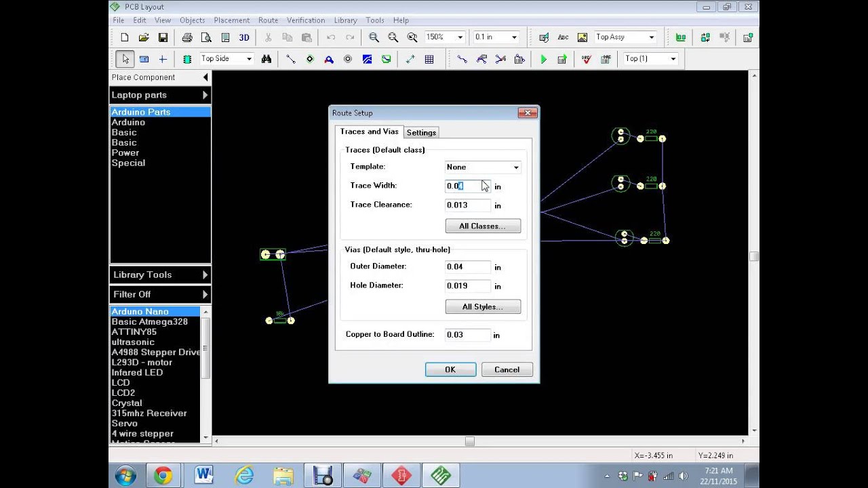Image resolution: width=868 pixels, height=488 pixels.
Task: Click the OK button
Action: click(450, 369)
